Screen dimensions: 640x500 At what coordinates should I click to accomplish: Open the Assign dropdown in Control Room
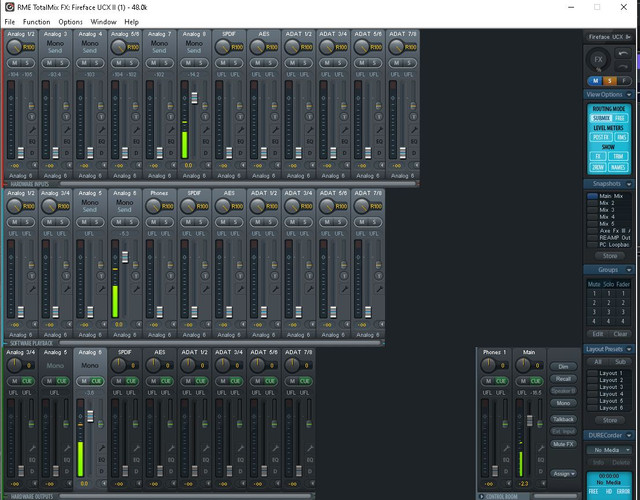click(x=564, y=473)
